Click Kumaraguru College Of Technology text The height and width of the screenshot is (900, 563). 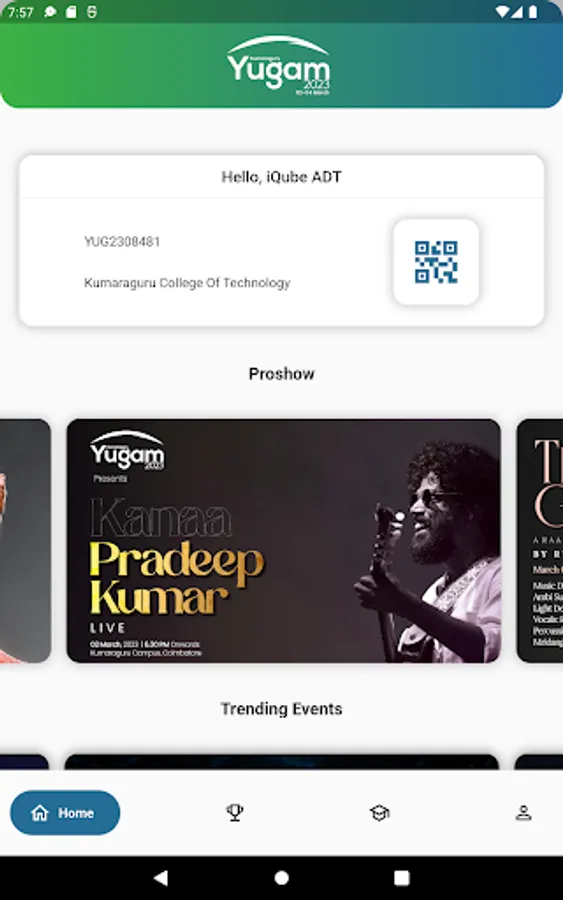tap(187, 283)
